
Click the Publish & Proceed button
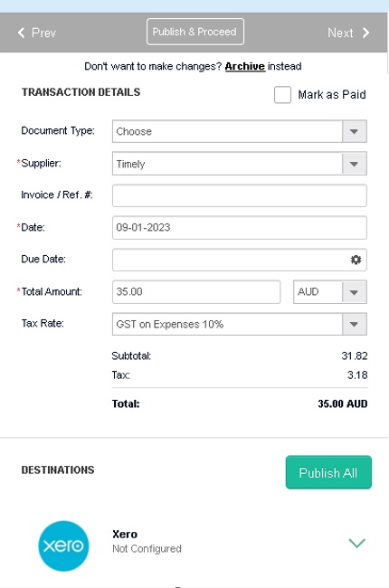(195, 32)
